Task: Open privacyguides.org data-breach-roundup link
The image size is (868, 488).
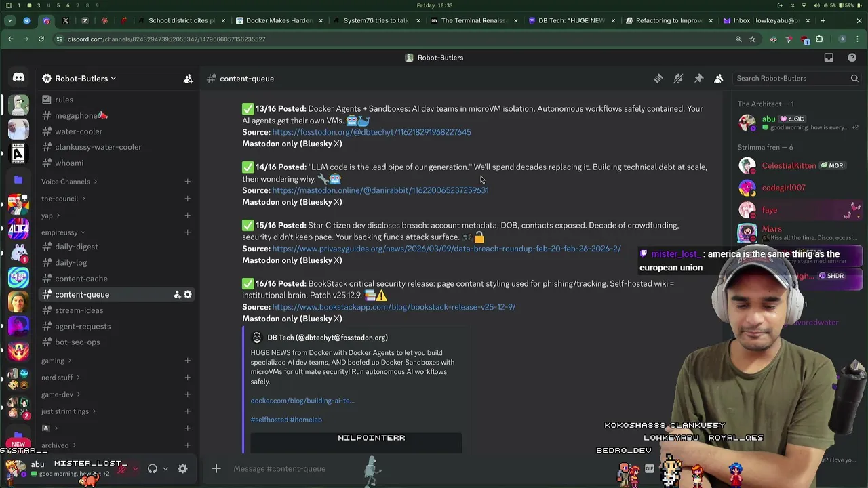Action: 446,249
